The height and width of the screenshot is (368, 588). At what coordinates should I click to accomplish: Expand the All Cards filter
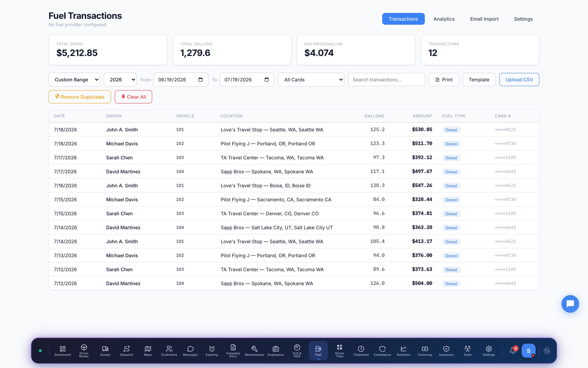point(311,80)
